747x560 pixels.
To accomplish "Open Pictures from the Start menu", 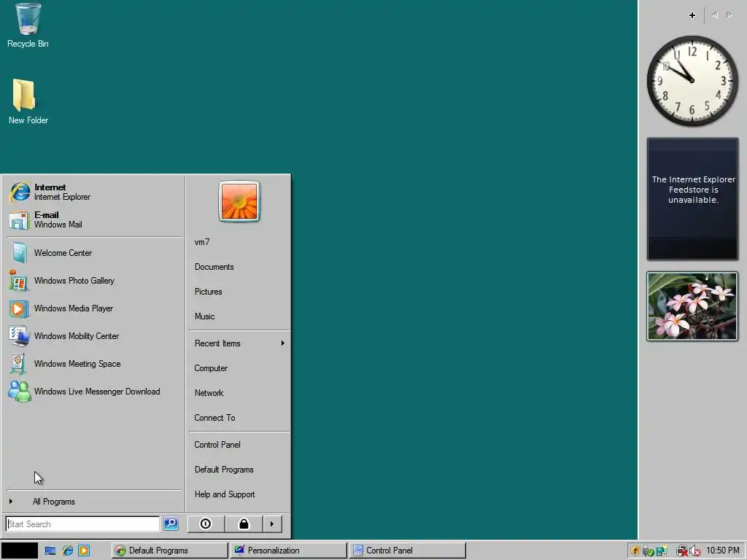I will point(239,292).
